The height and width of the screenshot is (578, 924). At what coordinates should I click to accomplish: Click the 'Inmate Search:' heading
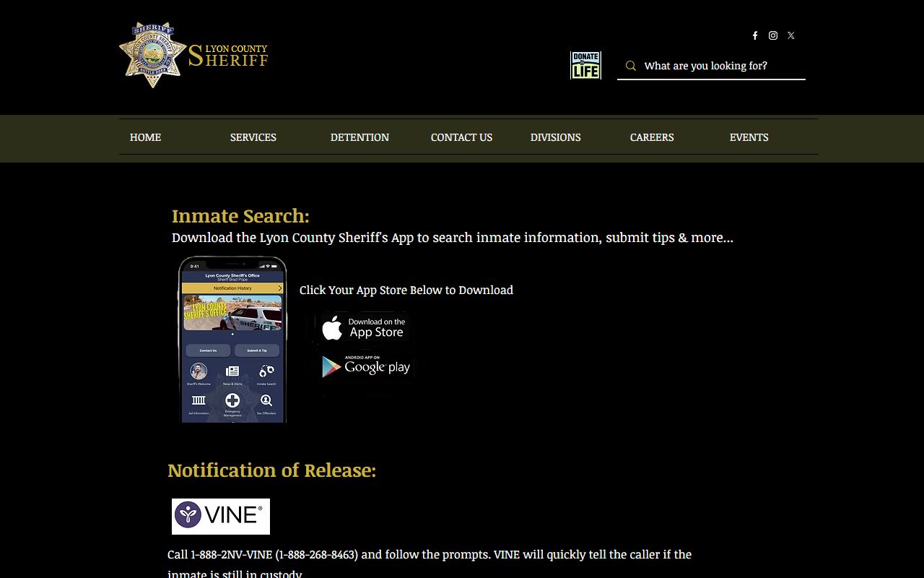(240, 216)
